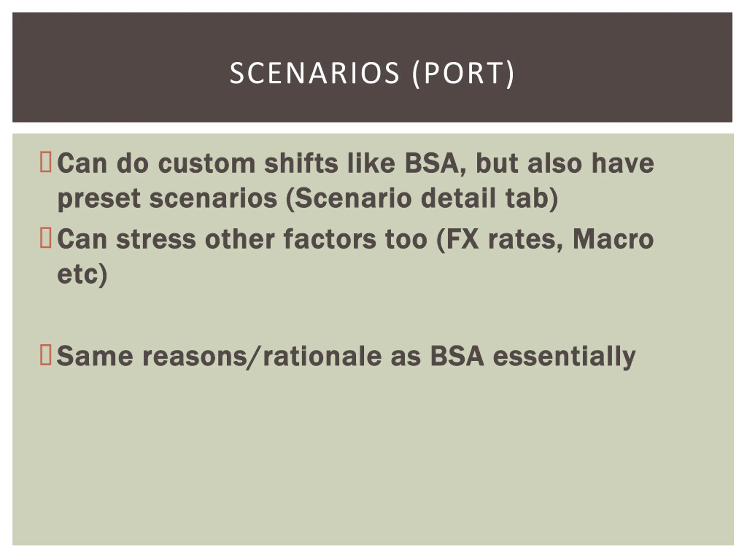The width and height of the screenshot is (747, 560).
Task: Click "BSA" in the last bullet
Action: click(457, 356)
